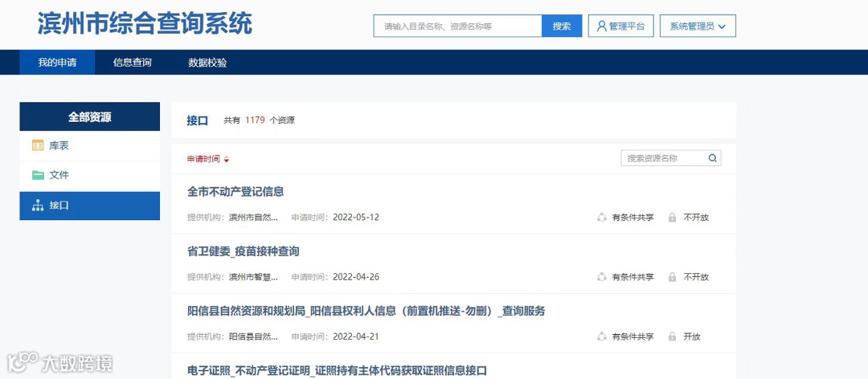Sort by 申请时间

(207, 159)
